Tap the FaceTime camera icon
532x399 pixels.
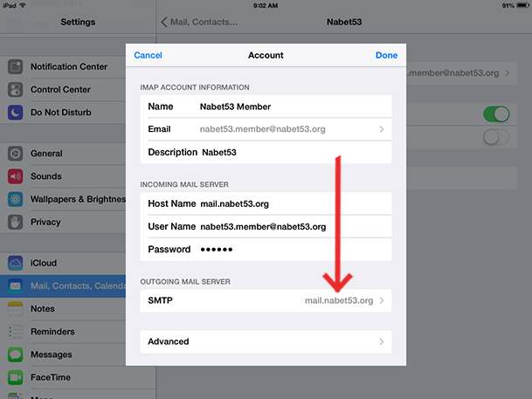15,377
